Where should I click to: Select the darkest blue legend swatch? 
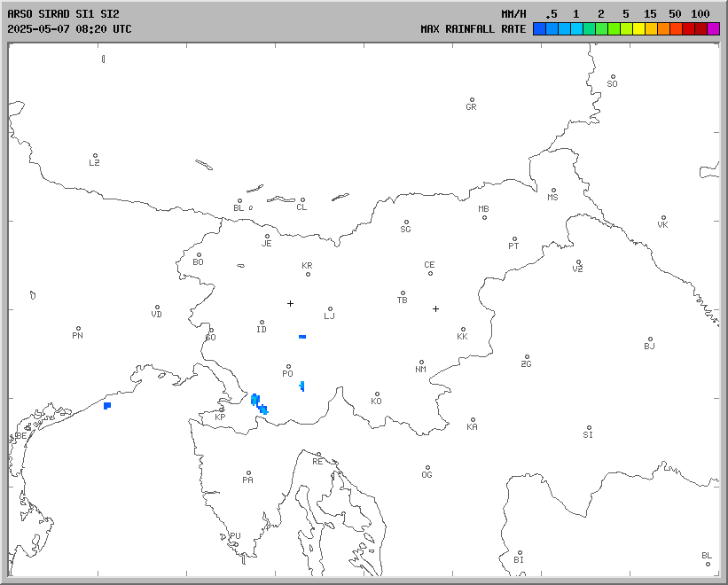(539, 29)
